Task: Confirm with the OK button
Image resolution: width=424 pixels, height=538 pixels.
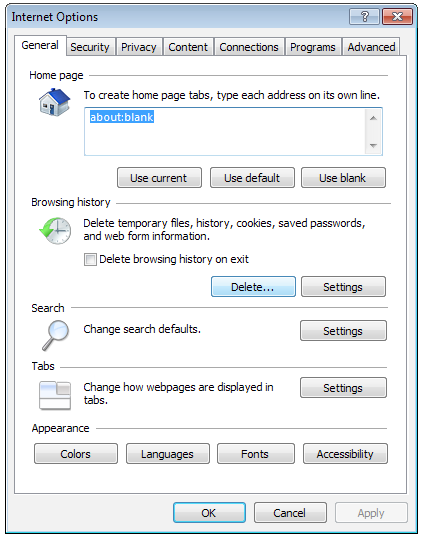Action: coord(209,513)
